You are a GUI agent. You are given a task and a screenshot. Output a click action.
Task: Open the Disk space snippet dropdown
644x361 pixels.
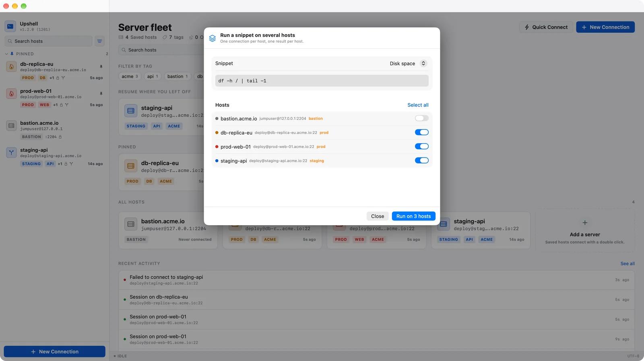(x=407, y=63)
